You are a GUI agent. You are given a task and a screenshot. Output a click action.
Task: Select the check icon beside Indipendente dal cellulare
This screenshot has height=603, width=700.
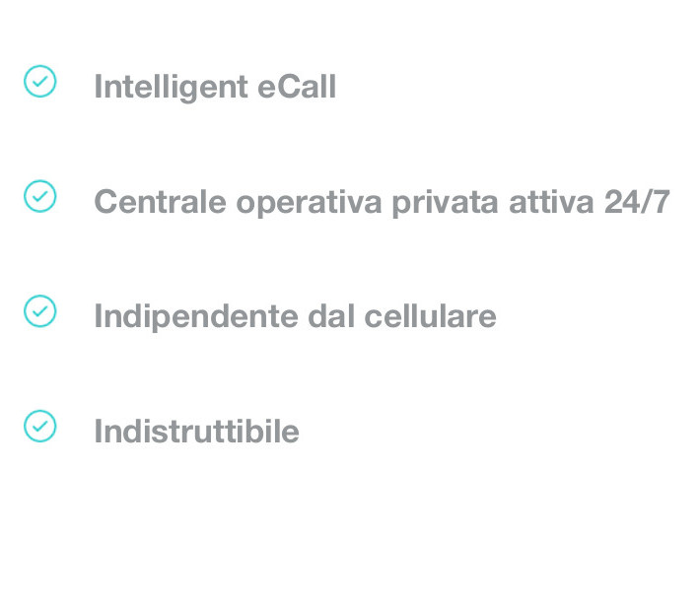point(39,311)
